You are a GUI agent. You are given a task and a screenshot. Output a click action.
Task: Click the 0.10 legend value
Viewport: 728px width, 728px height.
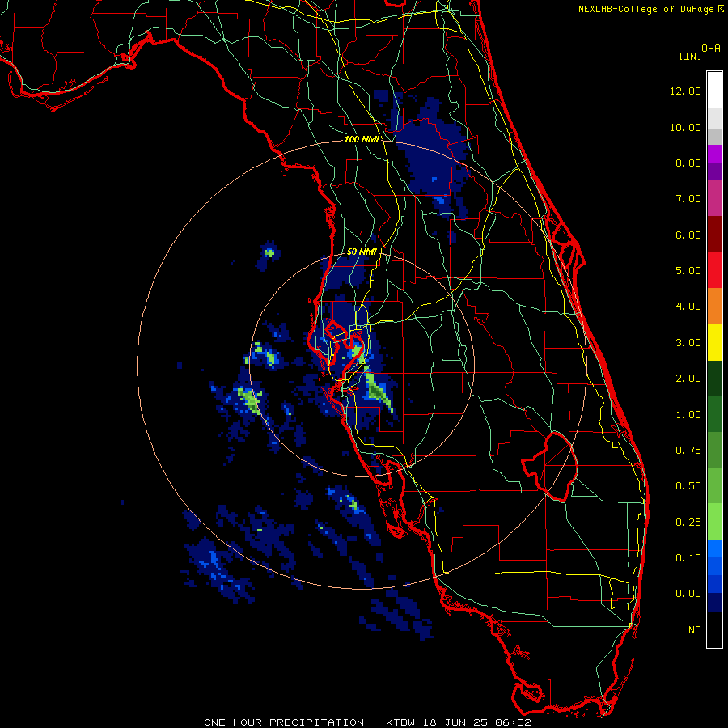[x=688, y=558]
